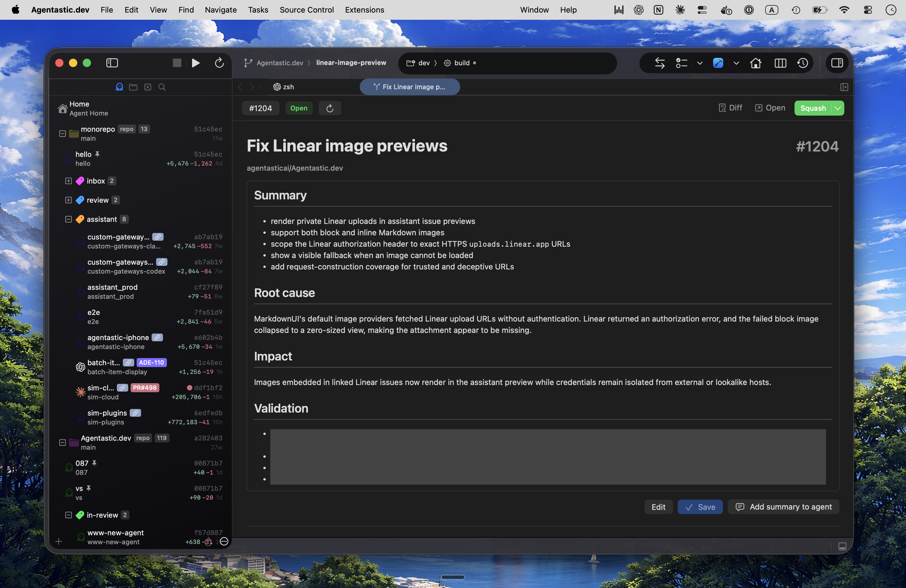Image resolution: width=906 pixels, height=588 pixels.
Task: Expand the task list dropdown arrow
Action: (700, 63)
